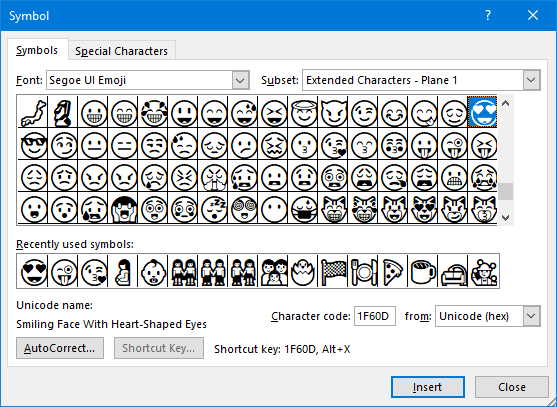Click the Character code input field
Screen dimensions: 557x407
coord(375,316)
